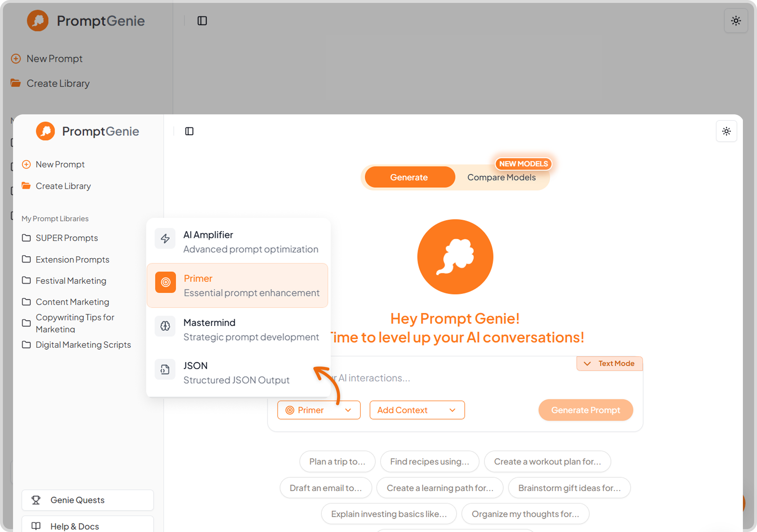This screenshot has width=757, height=532.
Task: Switch to Compare Models tab
Action: (x=501, y=177)
